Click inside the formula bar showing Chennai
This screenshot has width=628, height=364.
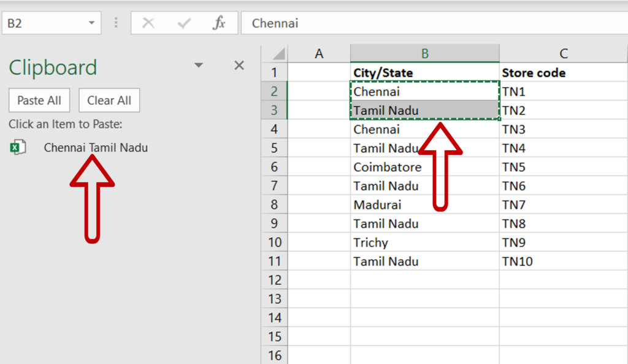pyautogui.click(x=429, y=23)
